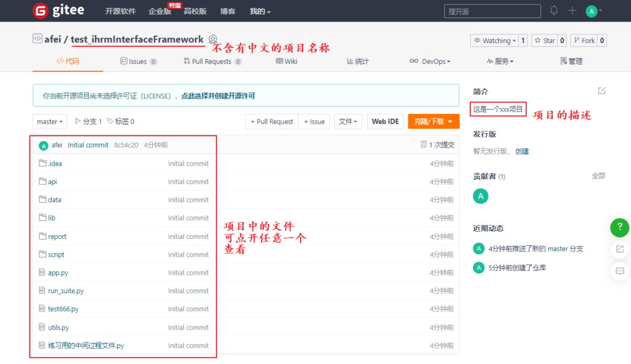Click the floating chat feedback icon

[x=619, y=270]
